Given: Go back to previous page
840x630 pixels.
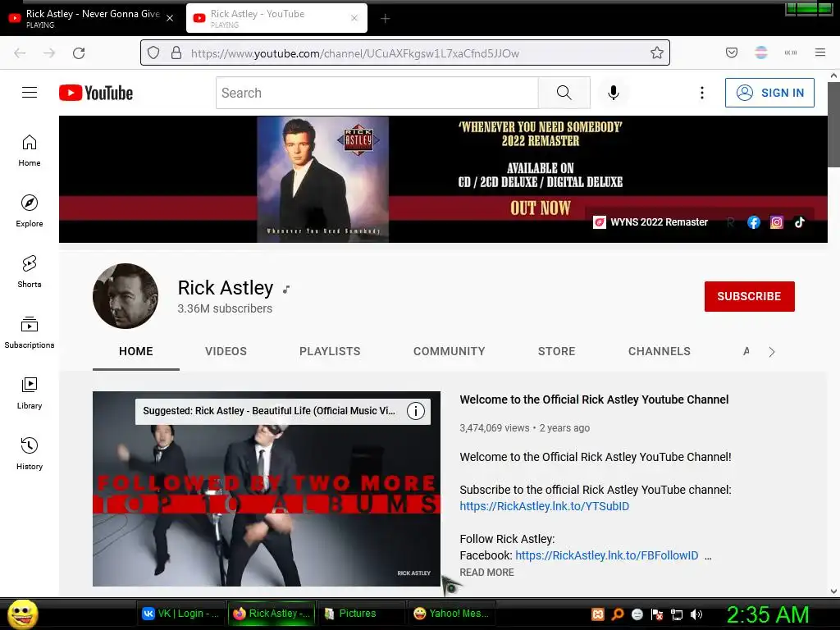Looking at the screenshot, I should pos(20,53).
